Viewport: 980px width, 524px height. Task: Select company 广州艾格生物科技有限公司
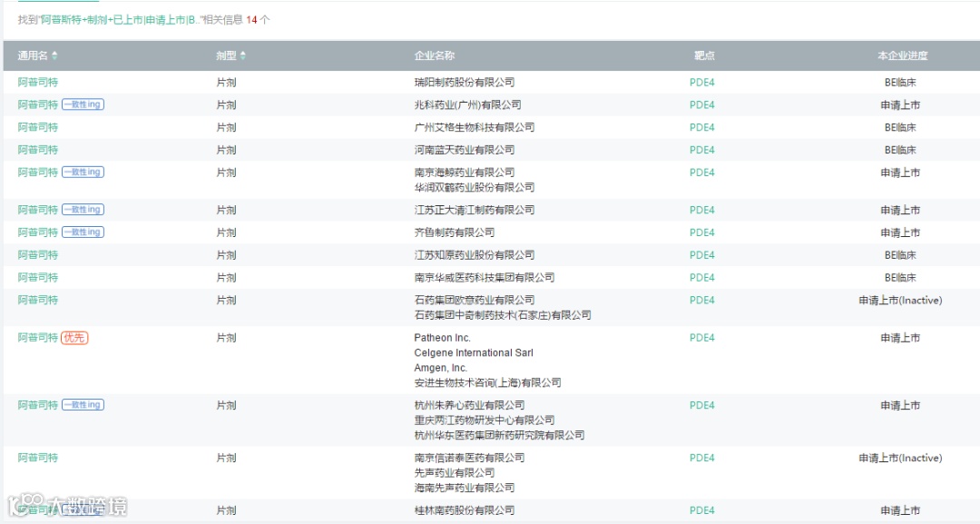pos(475,127)
